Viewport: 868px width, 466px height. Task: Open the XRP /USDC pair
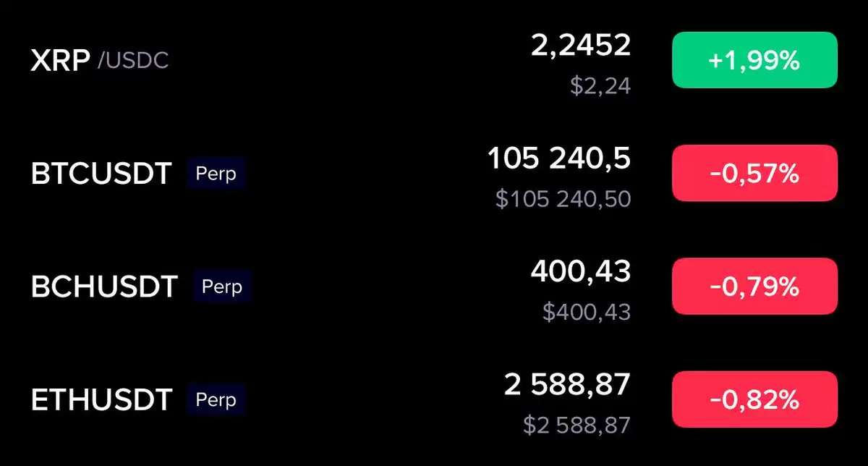click(100, 61)
